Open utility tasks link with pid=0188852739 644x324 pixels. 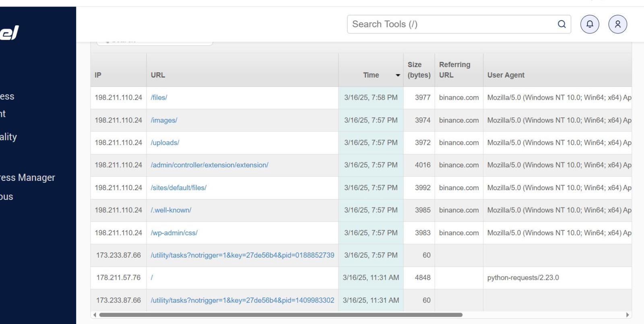tap(242, 255)
